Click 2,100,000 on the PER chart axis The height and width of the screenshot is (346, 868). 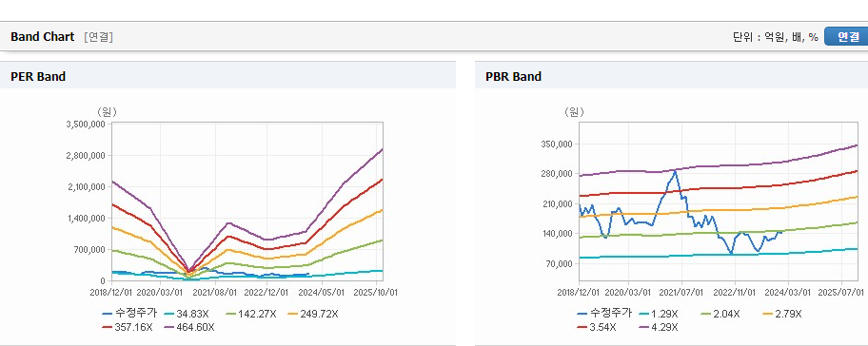coord(87,187)
